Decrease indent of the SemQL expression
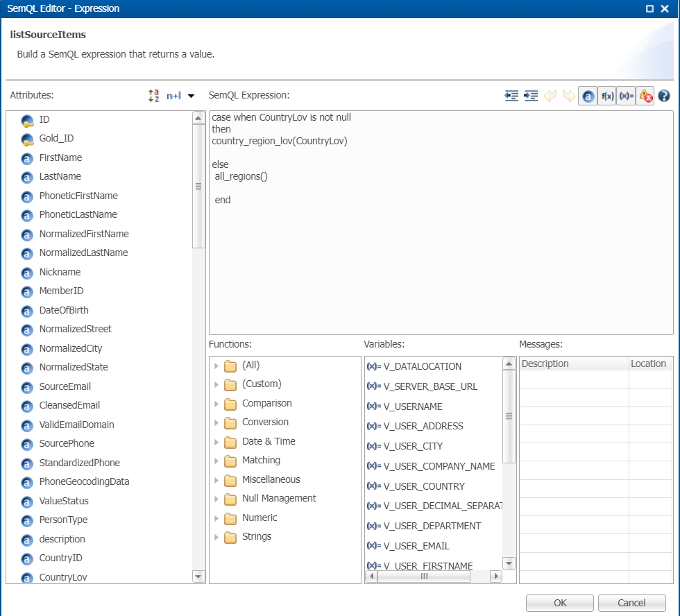680x616 pixels. coord(512,96)
